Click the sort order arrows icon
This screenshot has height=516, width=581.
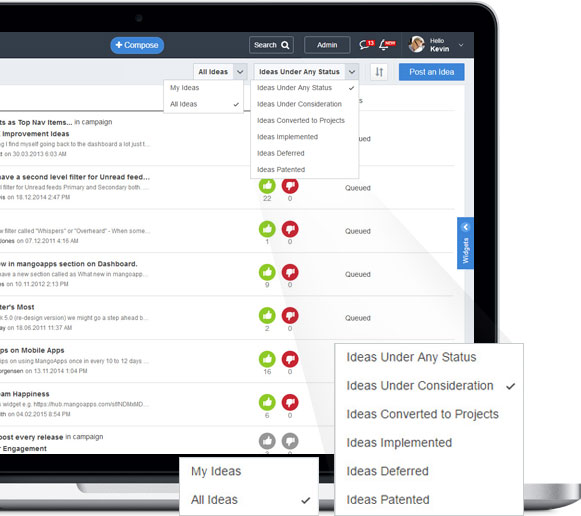pyautogui.click(x=379, y=72)
